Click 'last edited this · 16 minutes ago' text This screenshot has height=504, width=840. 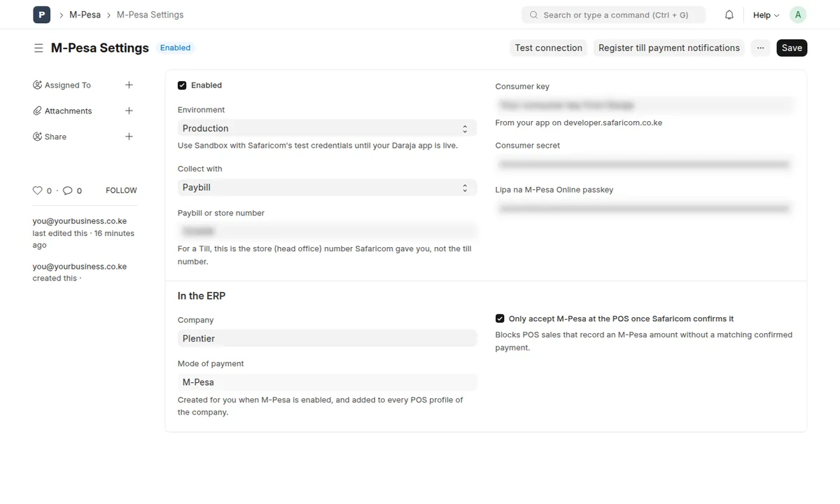[83, 239]
